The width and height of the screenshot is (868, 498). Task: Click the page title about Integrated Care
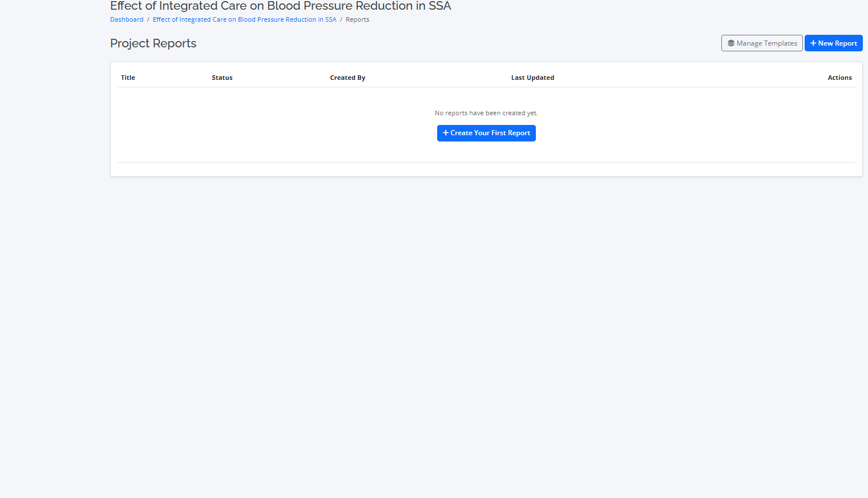click(280, 6)
